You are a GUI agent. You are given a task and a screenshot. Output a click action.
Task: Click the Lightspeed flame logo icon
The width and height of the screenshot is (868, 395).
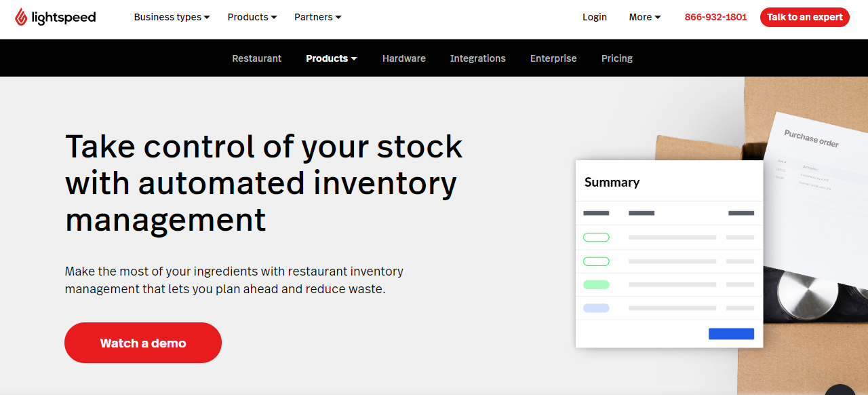(22, 17)
